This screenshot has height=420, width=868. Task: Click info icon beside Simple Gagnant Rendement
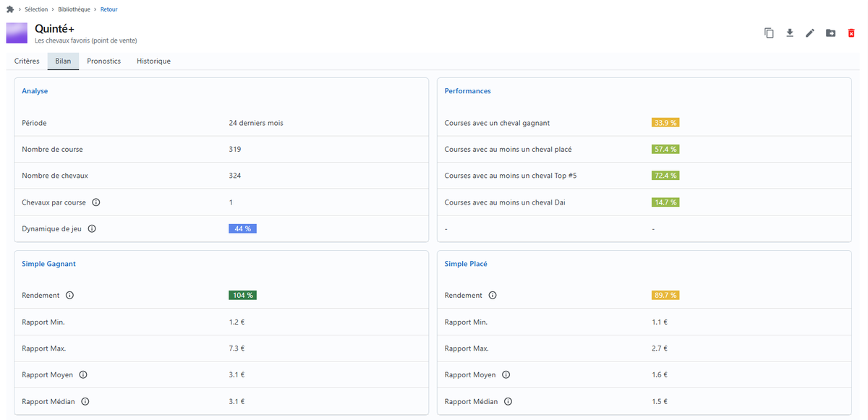(x=70, y=296)
